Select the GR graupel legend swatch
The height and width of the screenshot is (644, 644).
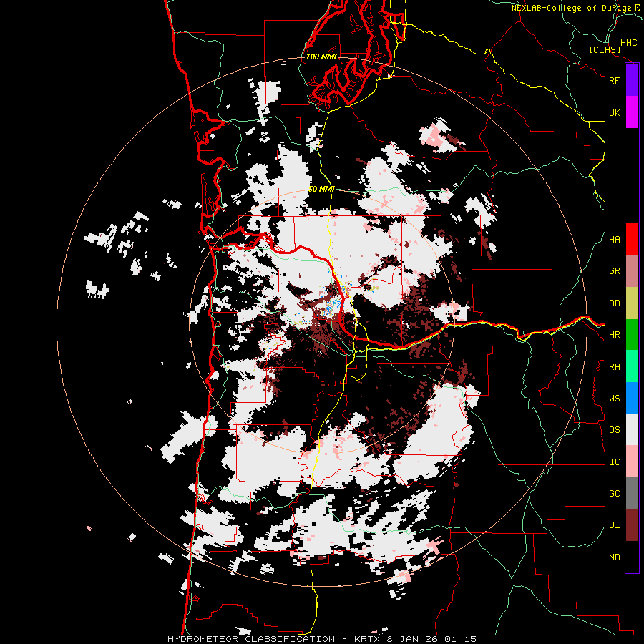632,271
